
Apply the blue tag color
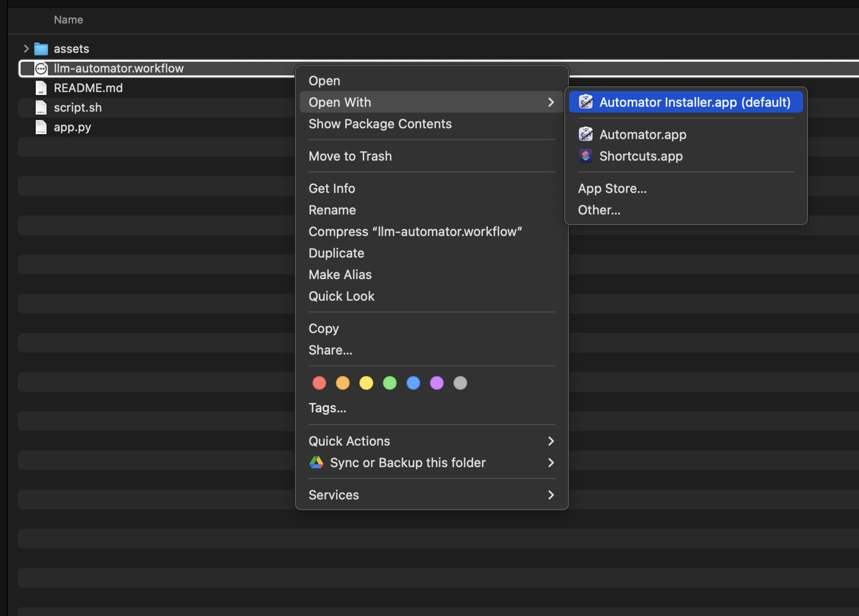tap(413, 383)
